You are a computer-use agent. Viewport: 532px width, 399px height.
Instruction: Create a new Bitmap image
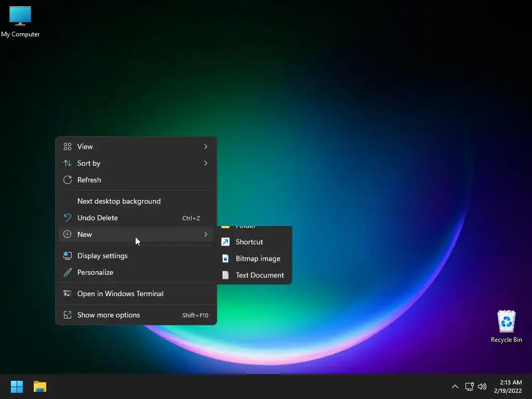pos(255,259)
